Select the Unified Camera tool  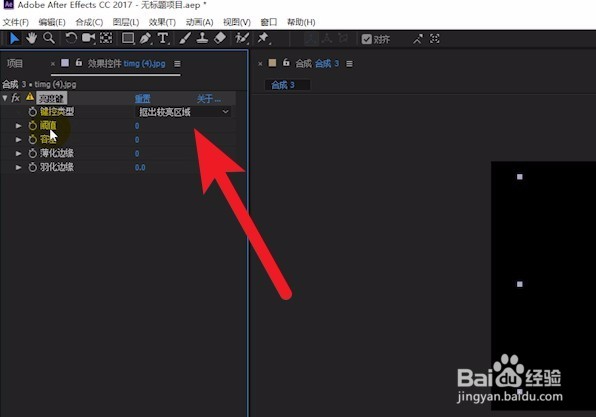(x=88, y=38)
